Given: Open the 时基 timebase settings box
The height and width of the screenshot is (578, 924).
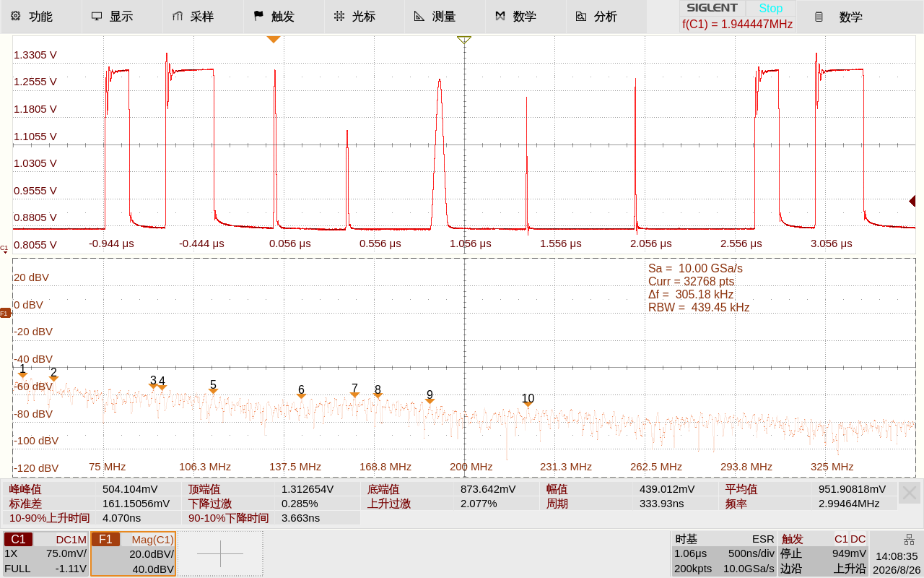Looking at the screenshot, I should (724, 554).
